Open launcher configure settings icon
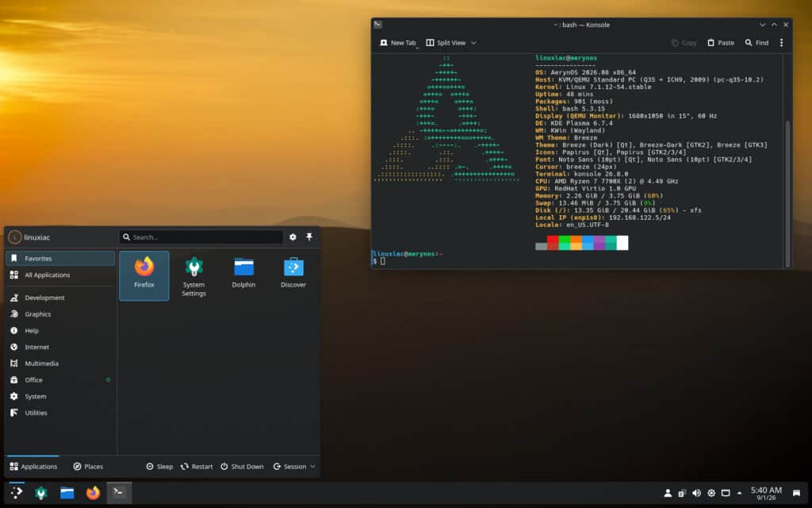This screenshot has width=812, height=508. tap(293, 237)
